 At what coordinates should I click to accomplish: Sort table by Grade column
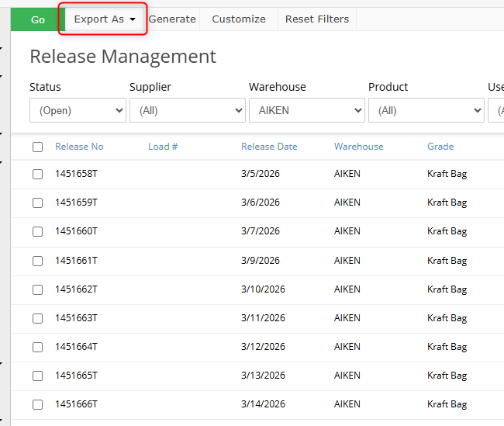point(440,147)
